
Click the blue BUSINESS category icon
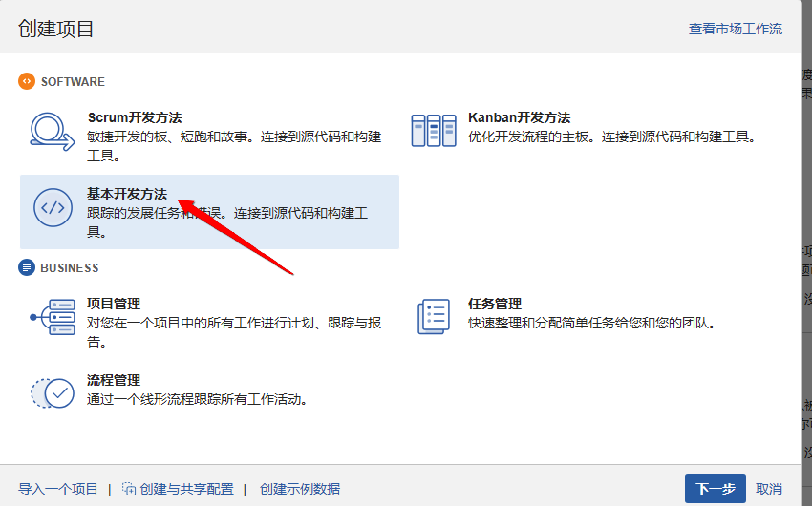(27, 267)
